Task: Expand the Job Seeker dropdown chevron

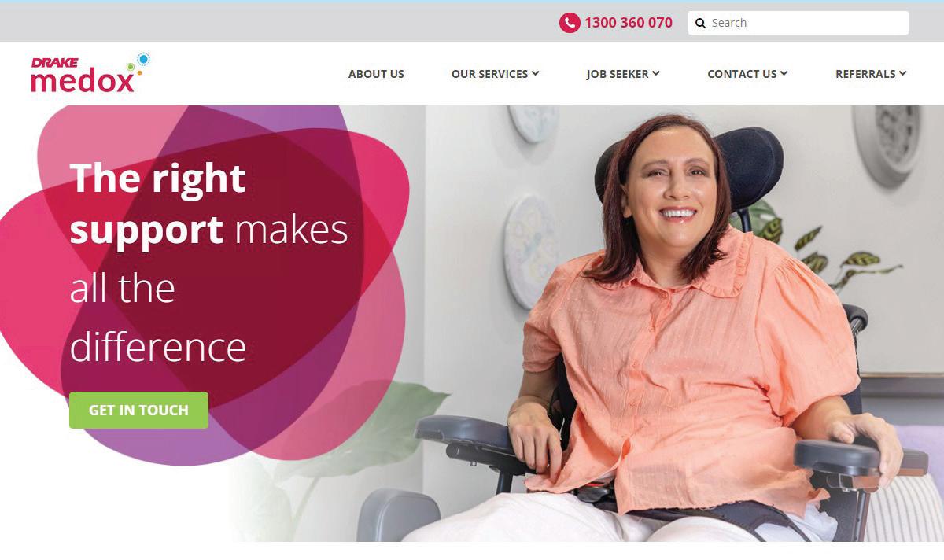Action: click(x=656, y=73)
